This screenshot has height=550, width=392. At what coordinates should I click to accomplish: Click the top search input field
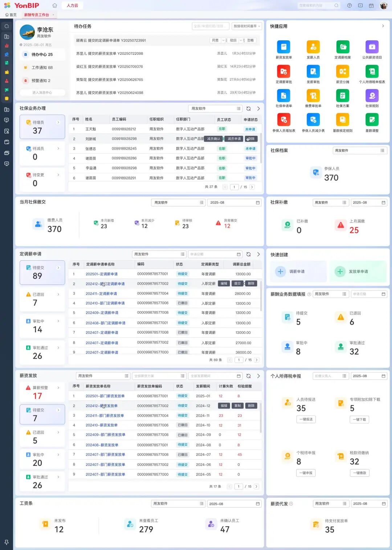(315, 5)
